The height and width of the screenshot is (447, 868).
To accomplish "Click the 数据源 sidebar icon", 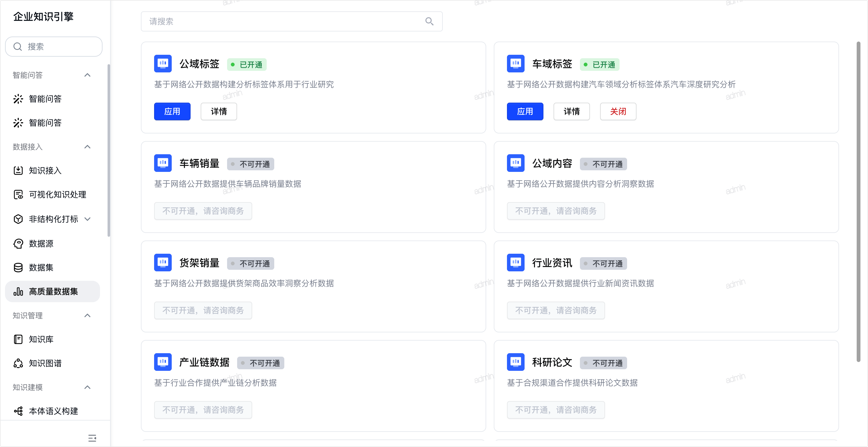I will (18, 244).
